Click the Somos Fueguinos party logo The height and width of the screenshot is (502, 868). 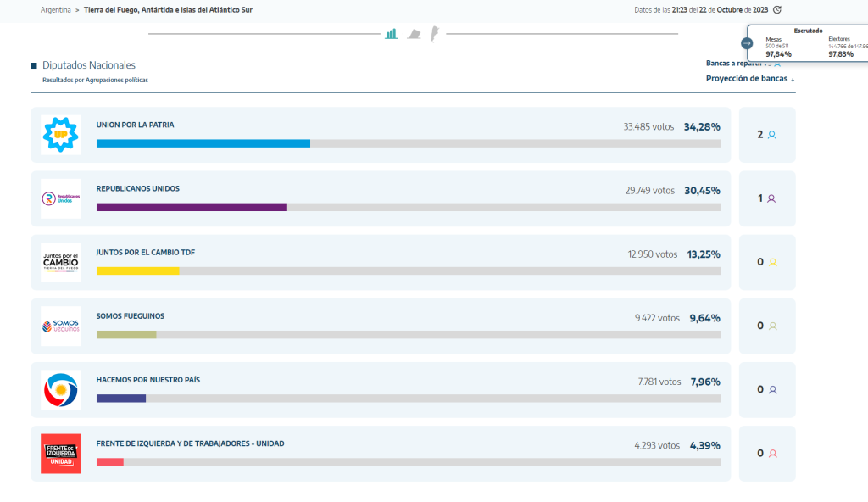61,326
